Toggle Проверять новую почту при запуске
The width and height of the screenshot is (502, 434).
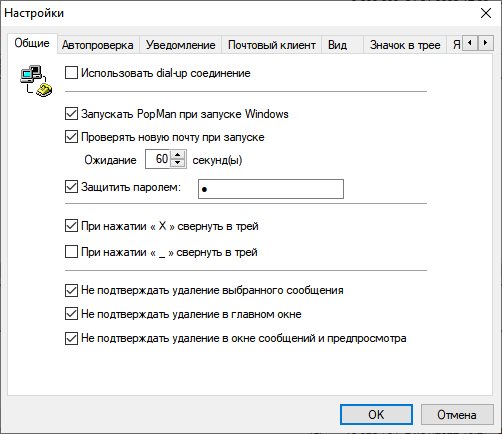pos(71,137)
